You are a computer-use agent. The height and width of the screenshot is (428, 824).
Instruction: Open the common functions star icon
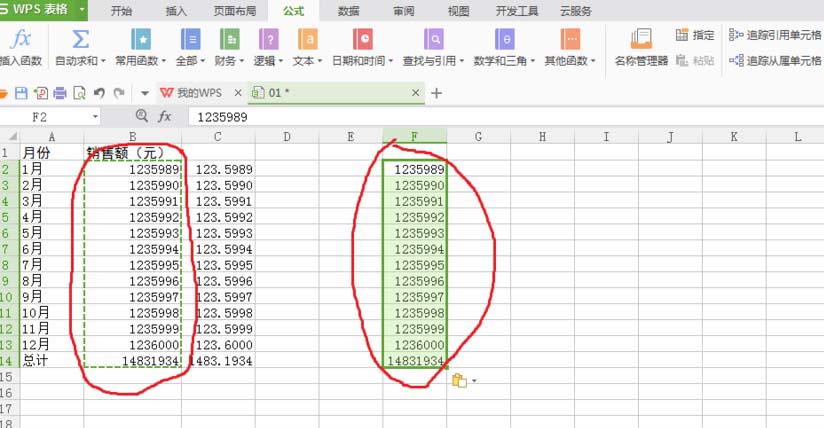click(x=141, y=39)
